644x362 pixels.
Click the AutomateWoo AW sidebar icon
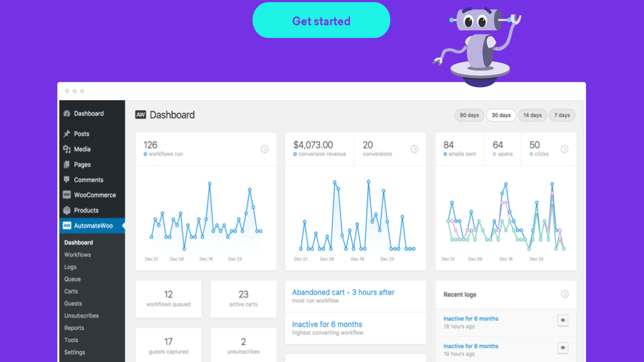coord(67,226)
